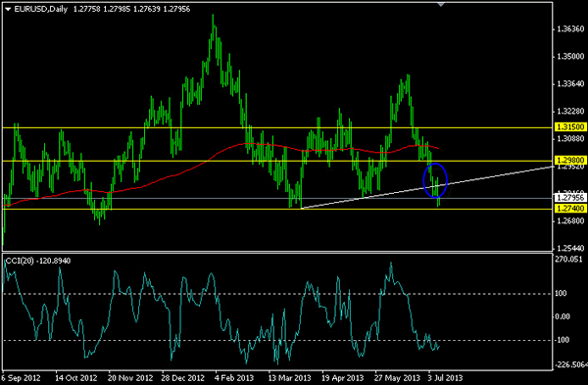The image size is (588, 385).
Task: Click the 0.00 level on CCI scale
Action: pos(562,316)
